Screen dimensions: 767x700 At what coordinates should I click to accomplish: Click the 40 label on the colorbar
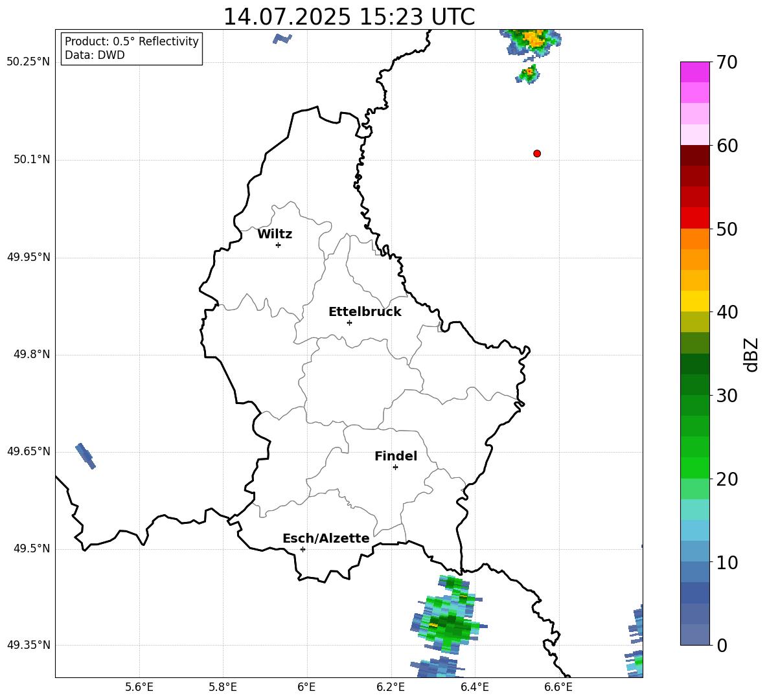[727, 312]
